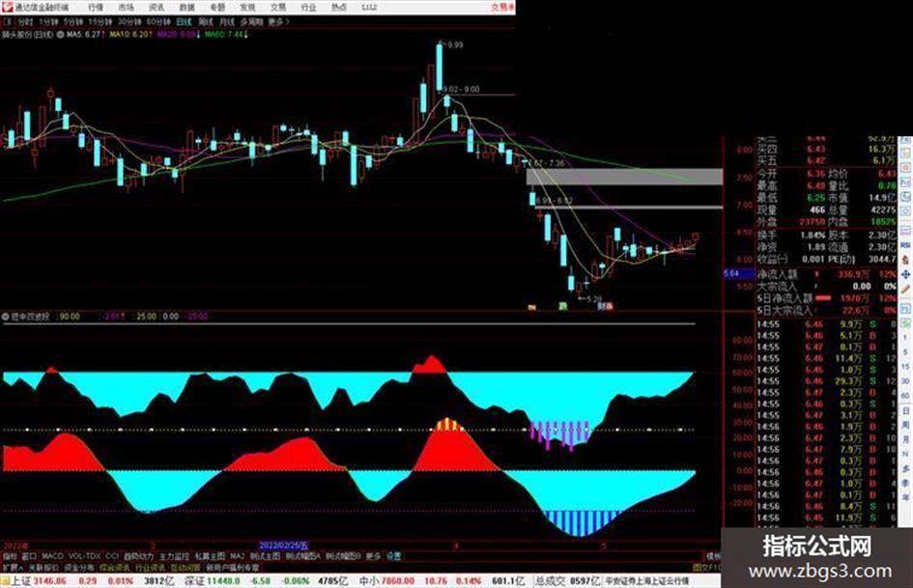Switch to the 15分钟 period tab
Viewport: 913px width, 588px height.
click(x=100, y=21)
